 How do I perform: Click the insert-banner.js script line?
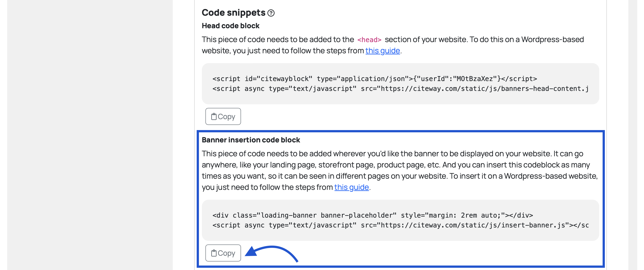[x=401, y=225]
